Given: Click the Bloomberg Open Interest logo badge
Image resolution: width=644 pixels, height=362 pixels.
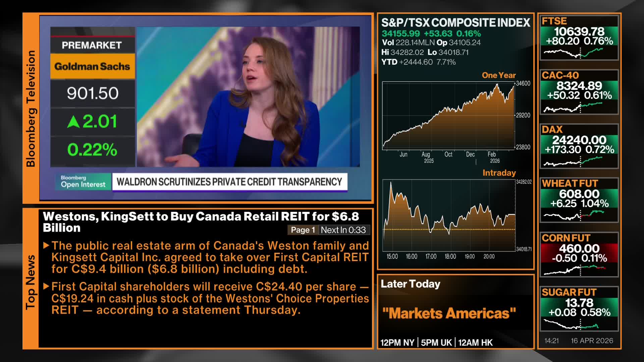Looking at the screenshot, I should click(83, 182).
